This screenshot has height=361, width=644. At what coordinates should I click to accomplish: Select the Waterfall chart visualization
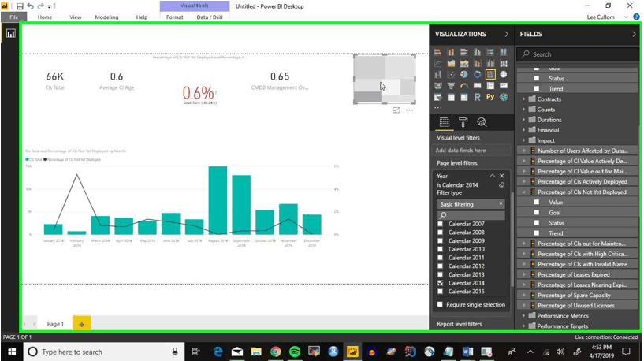[x=437, y=74]
